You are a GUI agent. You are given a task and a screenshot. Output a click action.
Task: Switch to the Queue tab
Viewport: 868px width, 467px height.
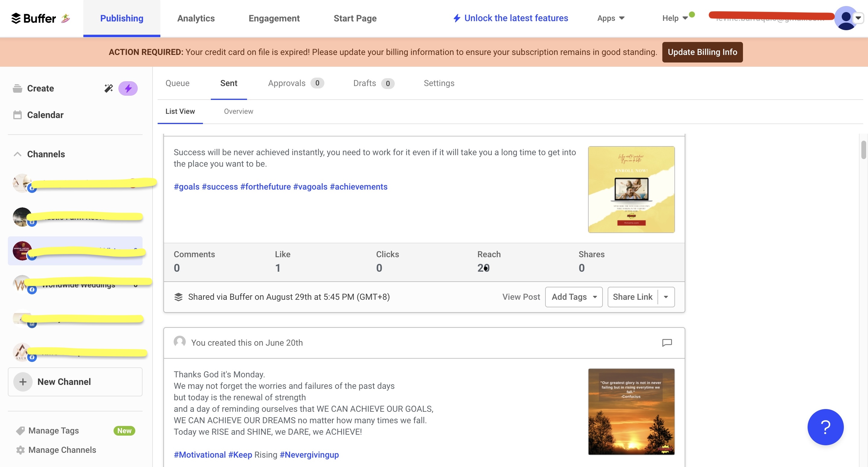177,83
